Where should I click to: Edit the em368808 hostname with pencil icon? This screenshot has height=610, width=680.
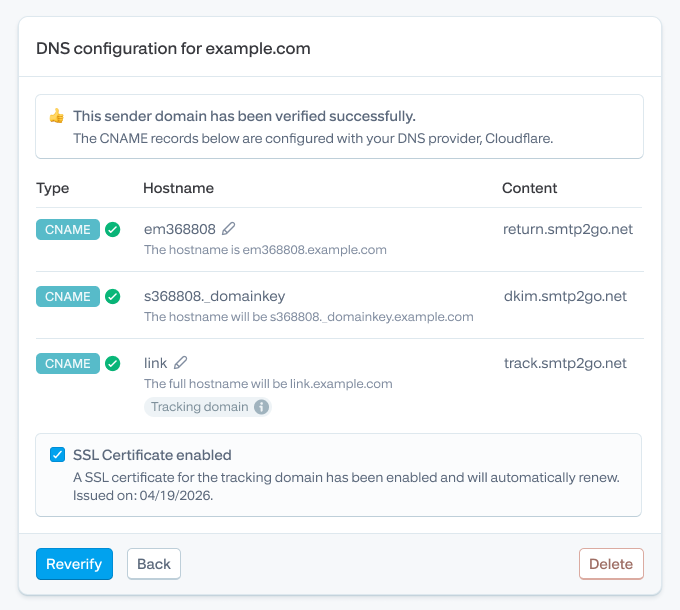[229, 228]
